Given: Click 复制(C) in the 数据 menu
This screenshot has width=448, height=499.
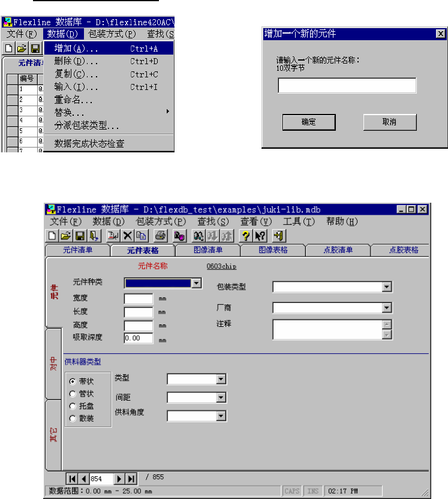Looking at the screenshot, I should pyautogui.click(x=109, y=74).
